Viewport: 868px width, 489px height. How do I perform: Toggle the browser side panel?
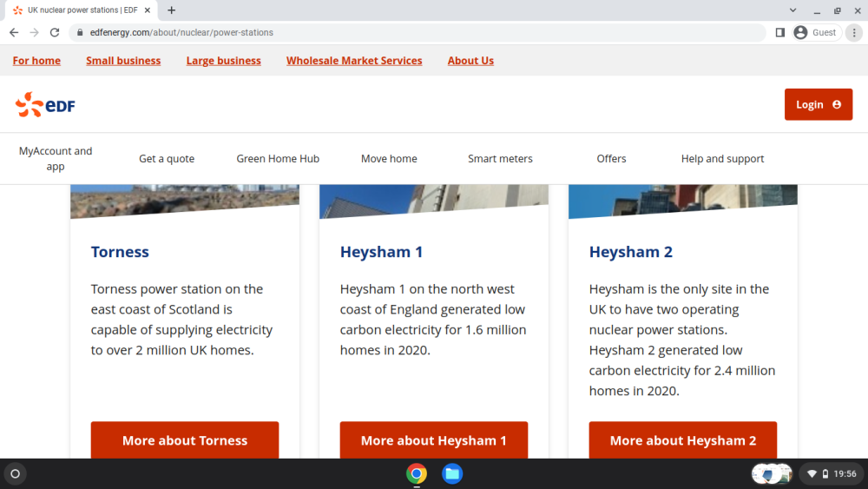pos(780,33)
